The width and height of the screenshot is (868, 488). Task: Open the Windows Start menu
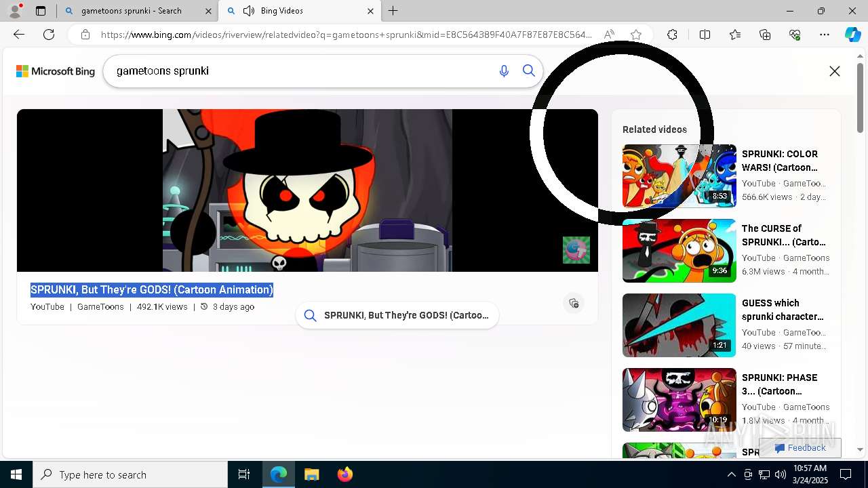[x=16, y=474]
